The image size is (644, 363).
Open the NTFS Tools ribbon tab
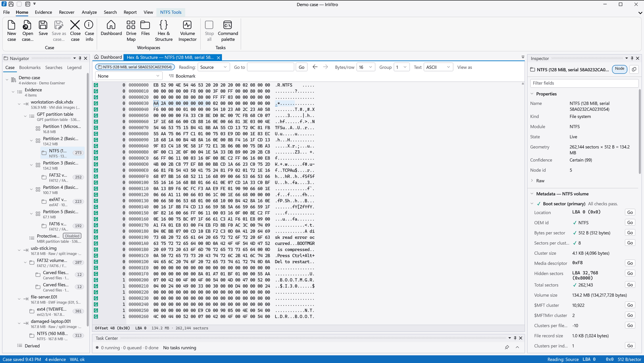click(171, 12)
